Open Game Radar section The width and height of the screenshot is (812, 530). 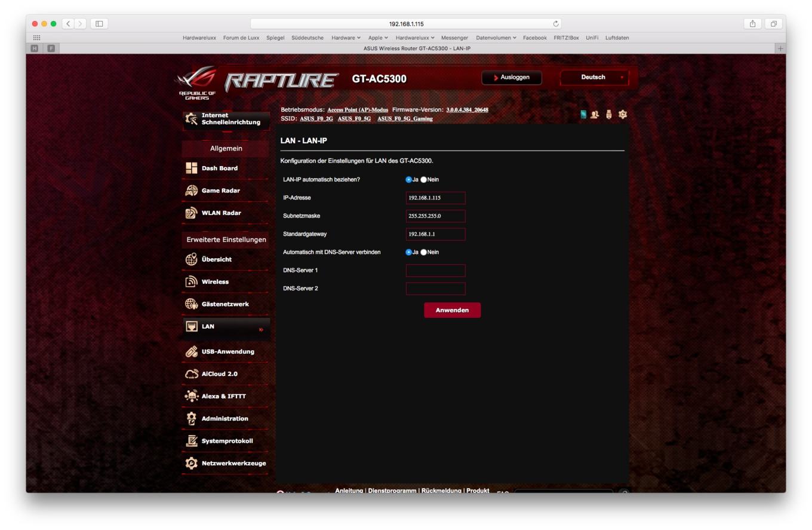coord(226,191)
